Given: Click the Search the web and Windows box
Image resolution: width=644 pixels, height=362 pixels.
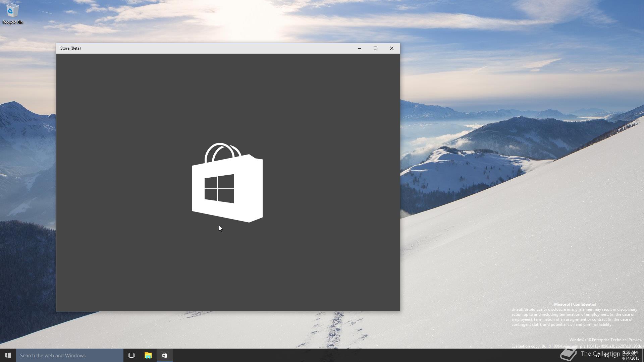Looking at the screenshot, I should tap(70, 355).
